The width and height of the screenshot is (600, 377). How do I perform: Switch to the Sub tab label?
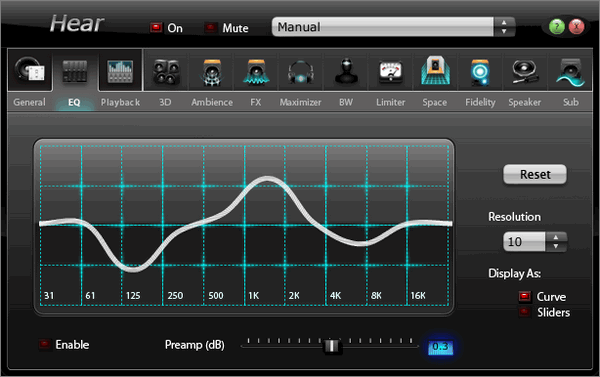[x=571, y=102]
